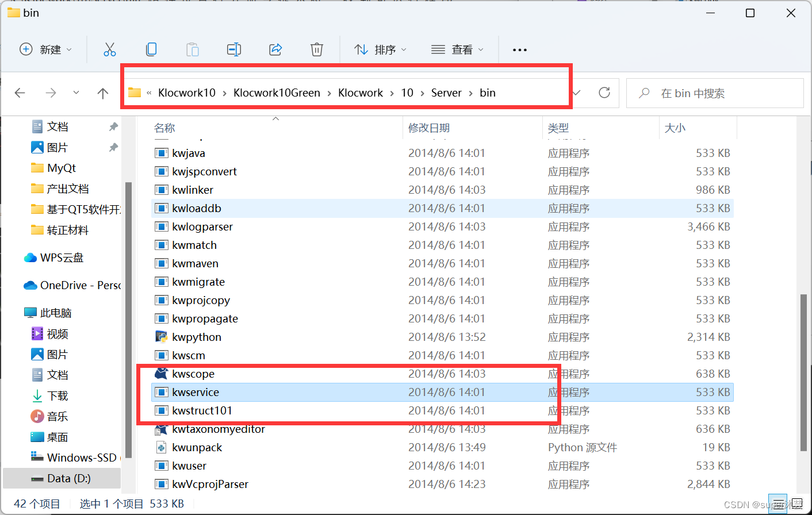The image size is (812, 515).
Task: Click the Rename icon in the toolbar
Action: coord(234,49)
